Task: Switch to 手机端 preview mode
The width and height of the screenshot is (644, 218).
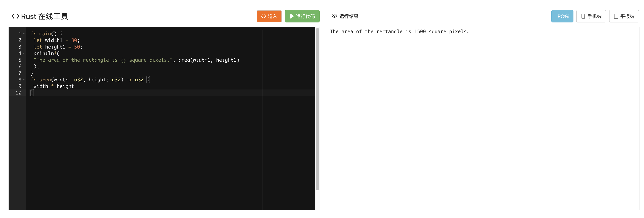Action: (591, 16)
